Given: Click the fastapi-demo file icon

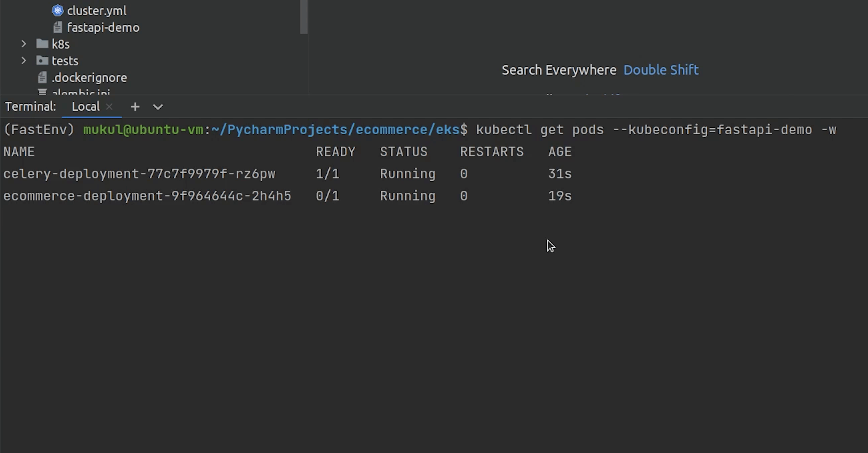Looking at the screenshot, I should (x=58, y=27).
